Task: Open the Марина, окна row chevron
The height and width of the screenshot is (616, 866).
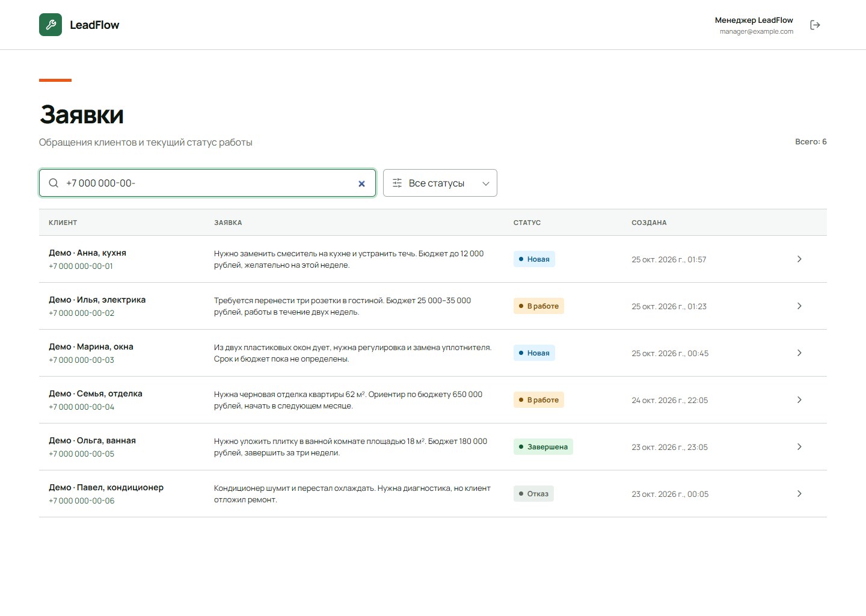Action: (x=799, y=353)
